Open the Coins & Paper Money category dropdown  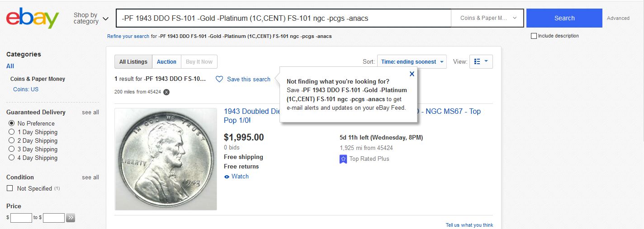pyautogui.click(x=488, y=18)
